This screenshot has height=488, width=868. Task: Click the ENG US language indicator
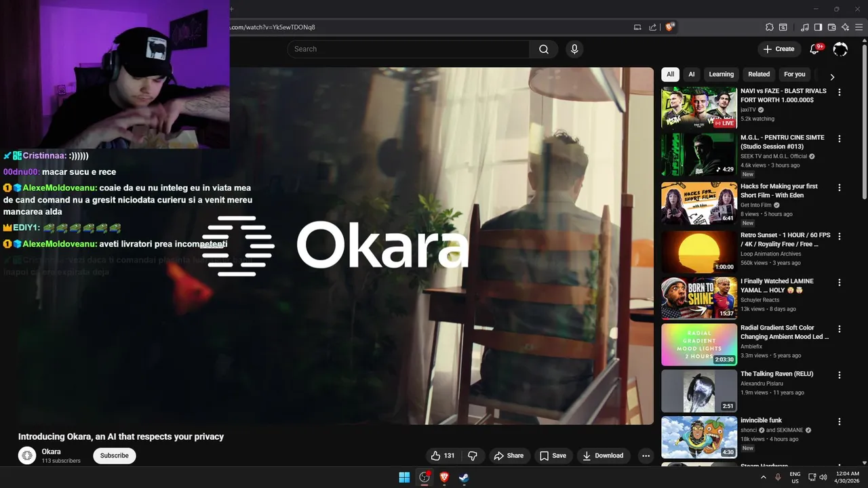pos(795,477)
